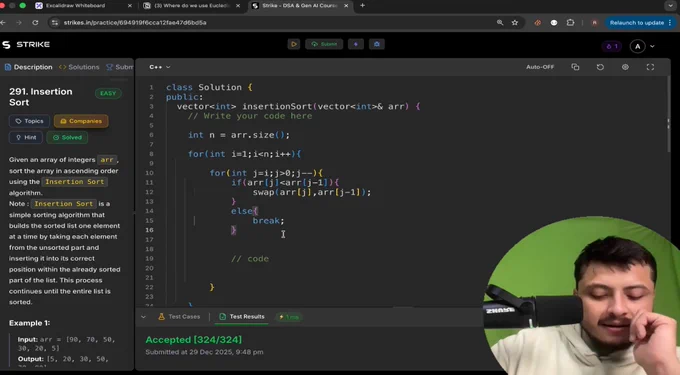Click the address bar URL
This screenshot has height=375, width=680.
tap(135, 23)
